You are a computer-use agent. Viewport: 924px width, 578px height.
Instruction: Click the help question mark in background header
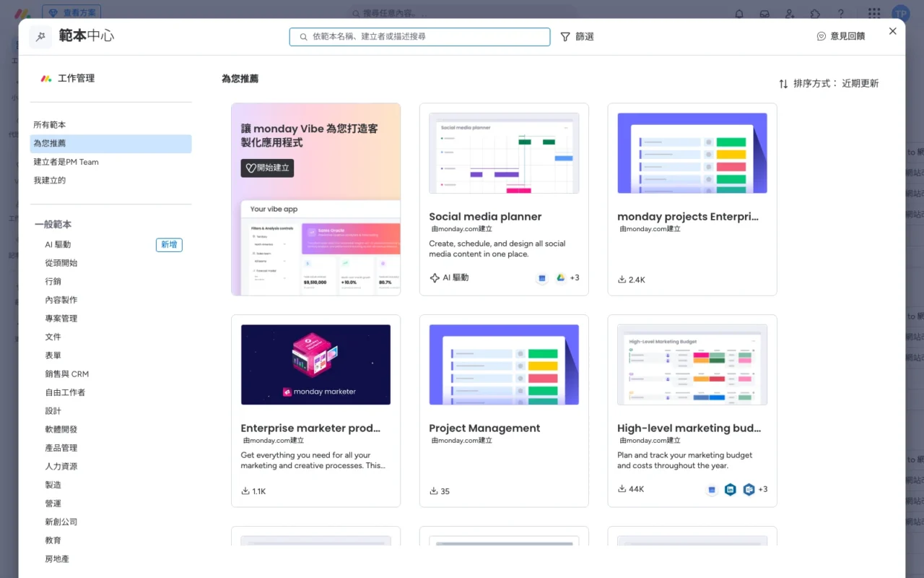(x=840, y=14)
